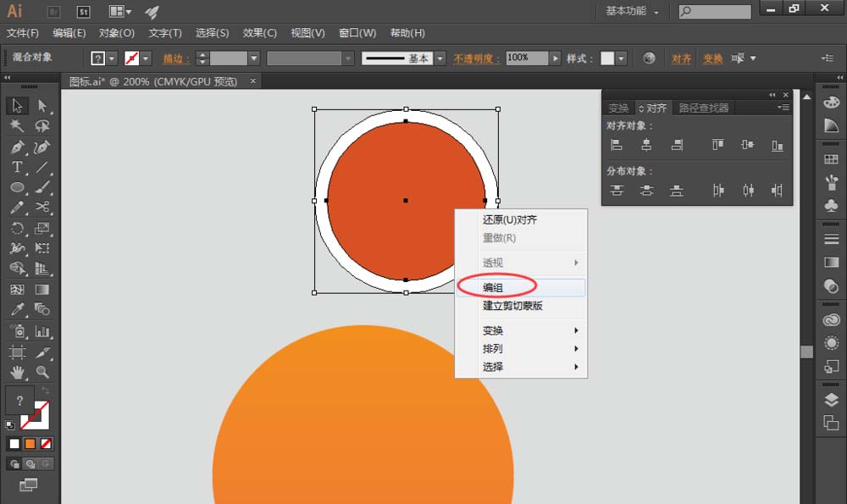Open Adobe Bridge via Br icon
The width and height of the screenshot is (847, 504).
click(x=53, y=12)
